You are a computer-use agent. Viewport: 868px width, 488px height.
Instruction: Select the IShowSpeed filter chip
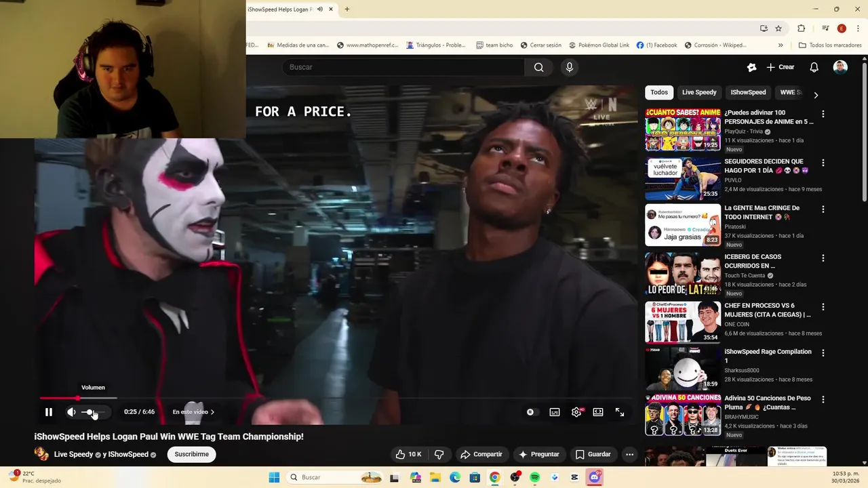point(748,92)
